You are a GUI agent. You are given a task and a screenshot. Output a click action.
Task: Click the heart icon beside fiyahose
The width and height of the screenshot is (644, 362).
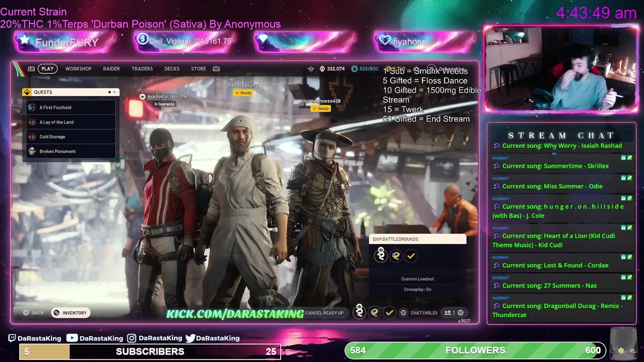point(385,40)
